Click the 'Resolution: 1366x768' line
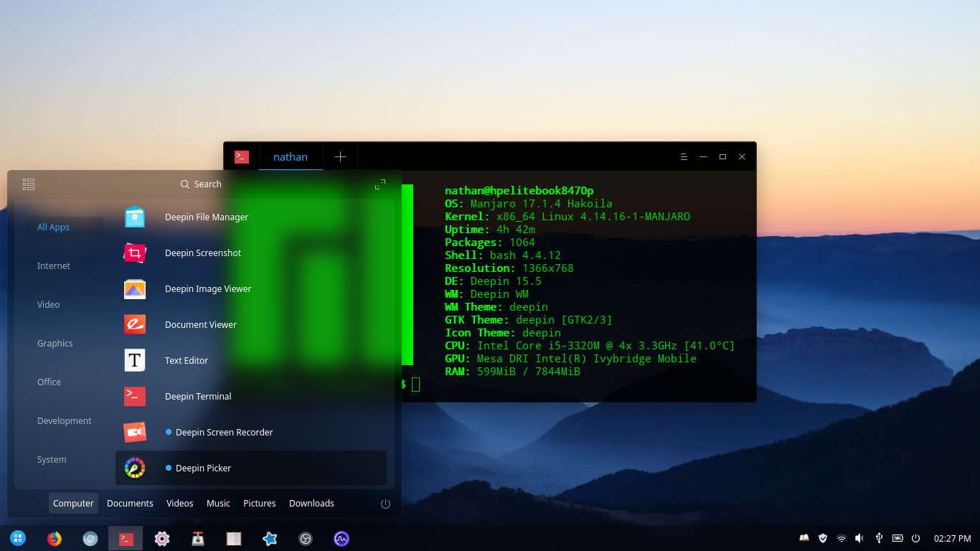 (509, 268)
